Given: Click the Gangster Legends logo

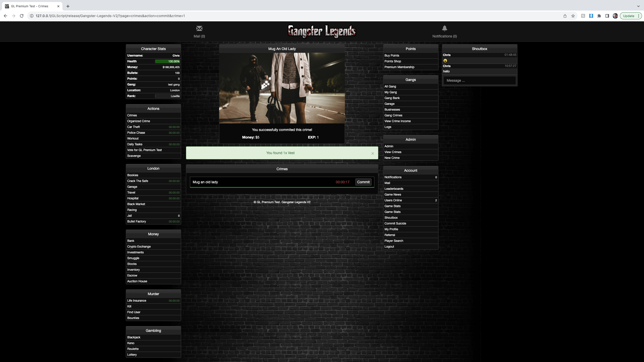Looking at the screenshot, I should click(322, 31).
